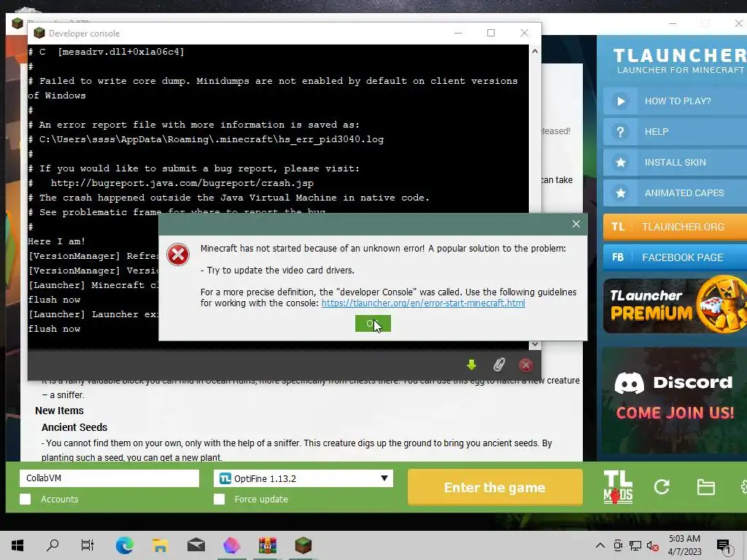Click the star icon beside Animated Capes
The height and width of the screenshot is (560, 747).
tap(620, 192)
